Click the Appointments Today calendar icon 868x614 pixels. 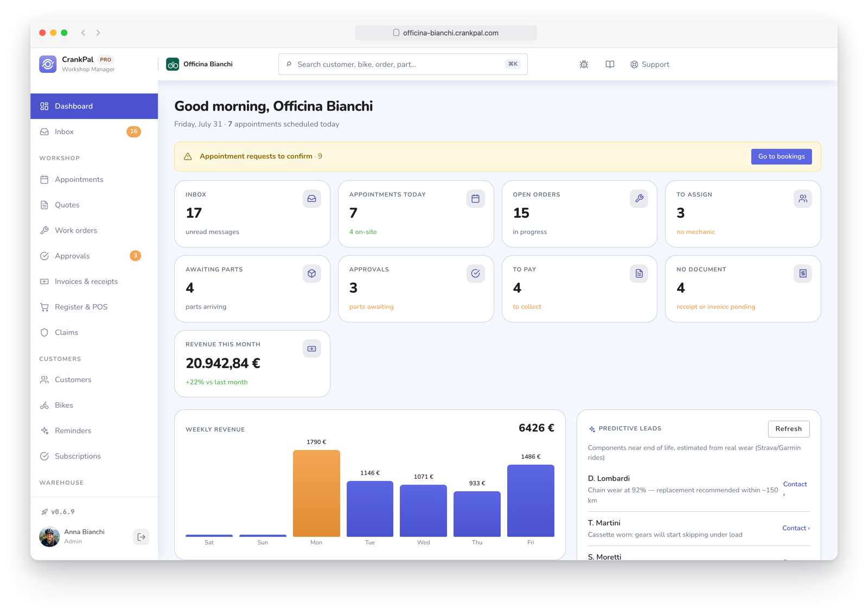(x=475, y=199)
